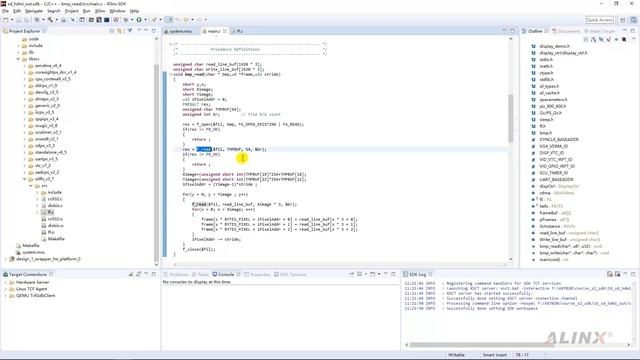
Task: Click the dark blue SDK toolbar icon
Action: click(107, 20)
